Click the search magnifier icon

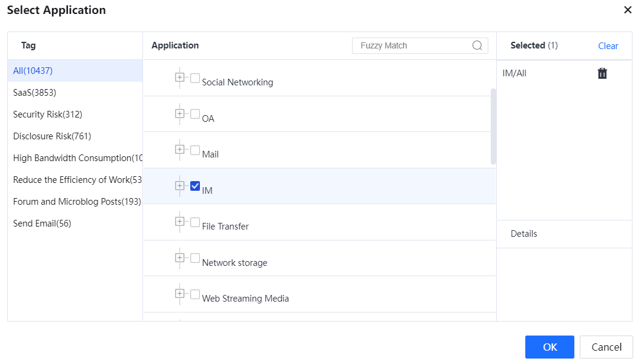477,45
